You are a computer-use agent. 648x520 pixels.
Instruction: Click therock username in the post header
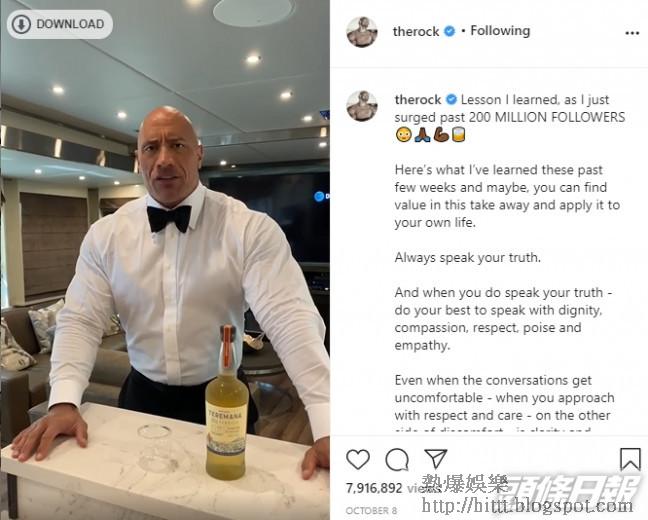(x=416, y=31)
